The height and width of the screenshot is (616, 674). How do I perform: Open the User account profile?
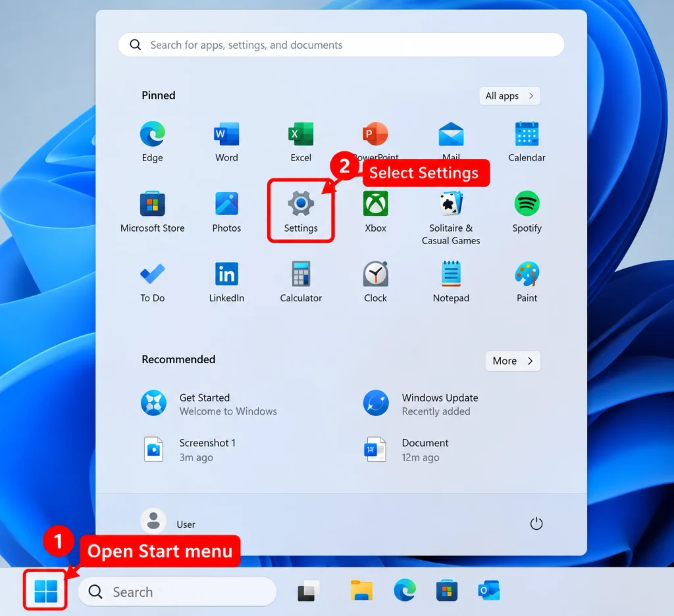point(168,521)
